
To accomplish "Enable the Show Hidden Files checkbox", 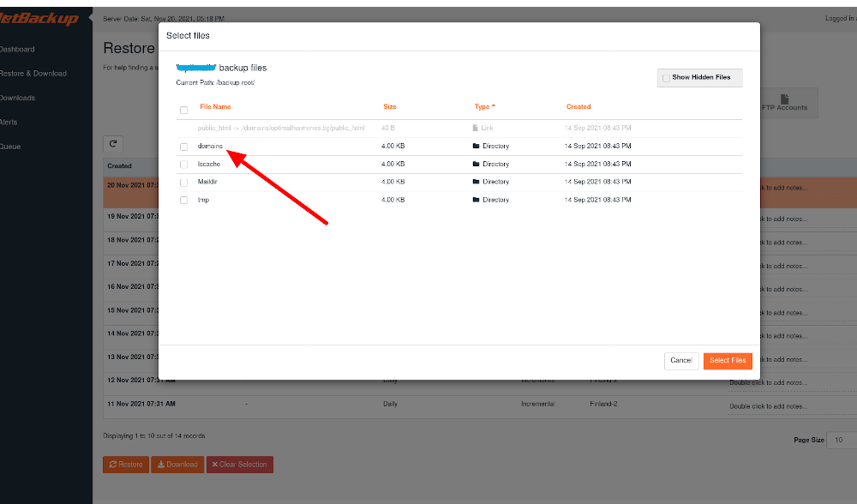I will click(666, 78).
